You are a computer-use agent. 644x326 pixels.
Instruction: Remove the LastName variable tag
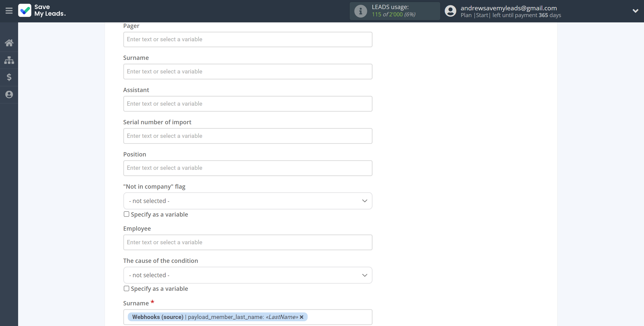(302, 317)
